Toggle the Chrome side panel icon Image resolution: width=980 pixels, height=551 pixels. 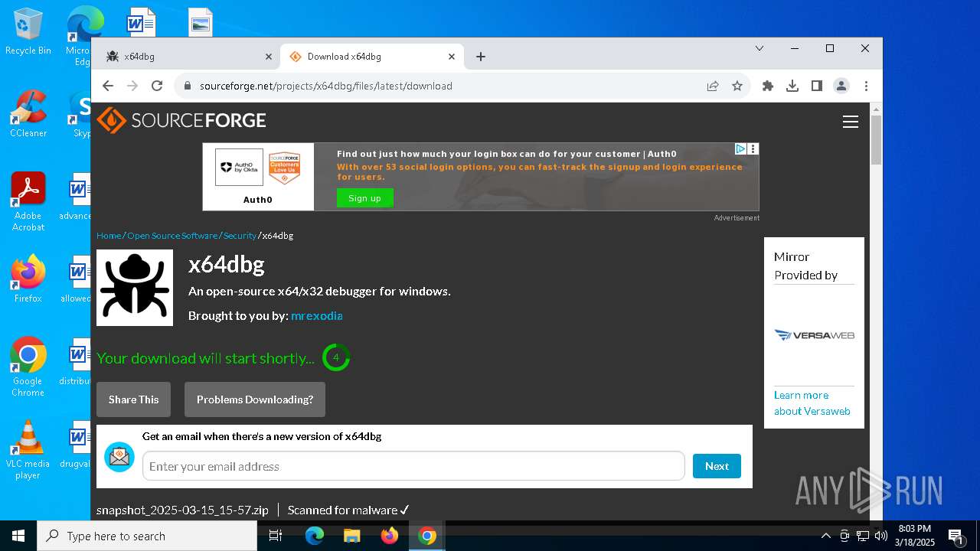817,86
